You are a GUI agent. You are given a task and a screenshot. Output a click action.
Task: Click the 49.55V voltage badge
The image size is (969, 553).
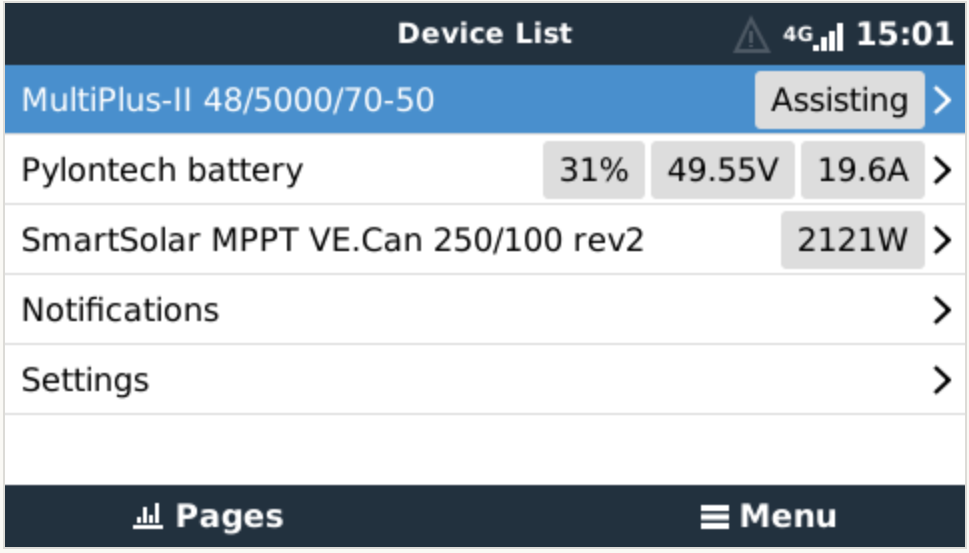722,170
